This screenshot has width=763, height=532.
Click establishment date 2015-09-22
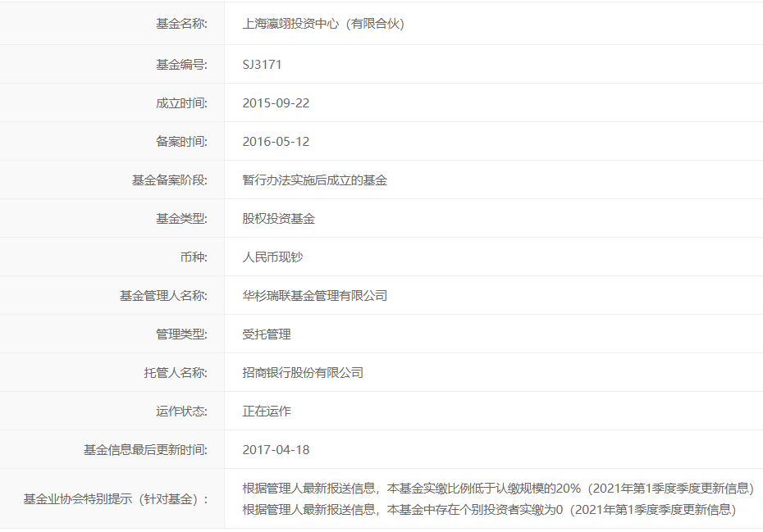click(x=276, y=103)
